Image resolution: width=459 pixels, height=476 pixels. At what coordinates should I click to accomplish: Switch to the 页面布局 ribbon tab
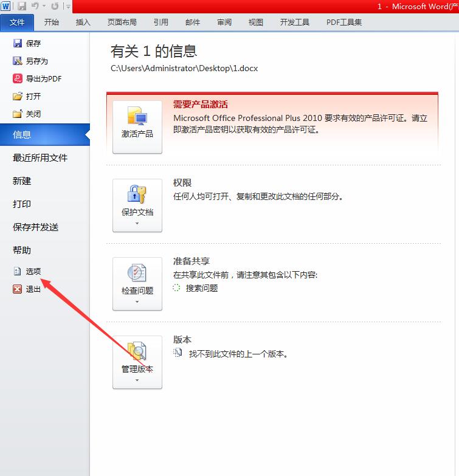(x=122, y=22)
